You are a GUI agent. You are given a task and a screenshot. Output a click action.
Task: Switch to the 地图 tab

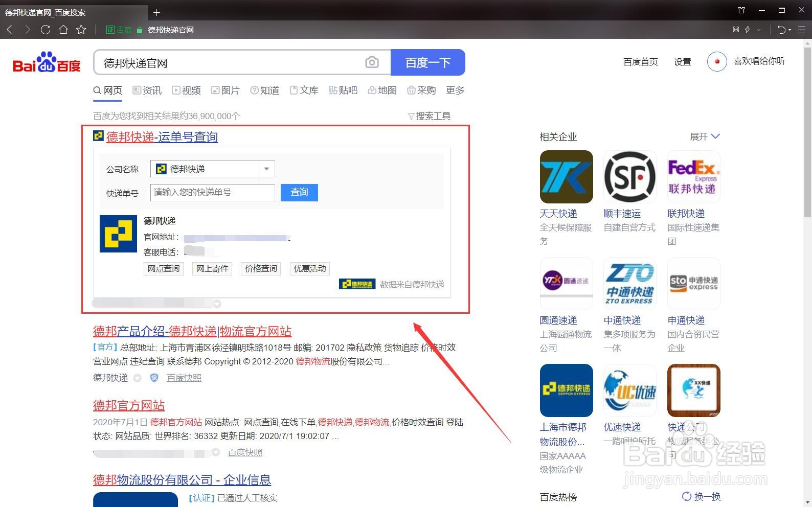click(x=382, y=90)
